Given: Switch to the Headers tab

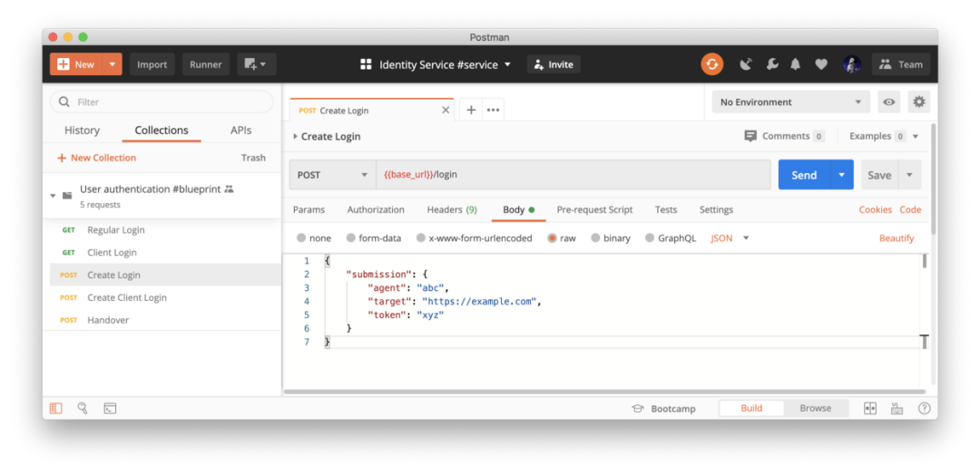Looking at the screenshot, I should pos(451,209).
